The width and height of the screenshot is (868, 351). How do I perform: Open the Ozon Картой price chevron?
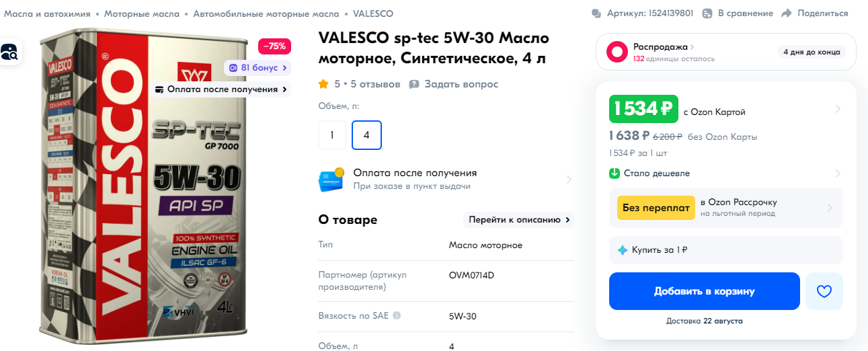click(x=838, y=109)
